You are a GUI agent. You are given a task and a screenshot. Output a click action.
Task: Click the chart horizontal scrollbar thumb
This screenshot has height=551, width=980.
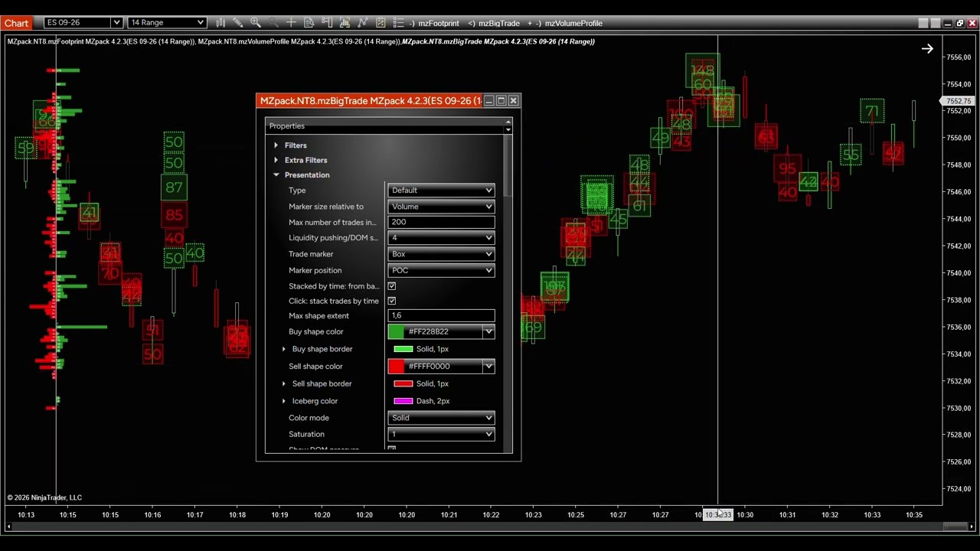tap(955, 527)
